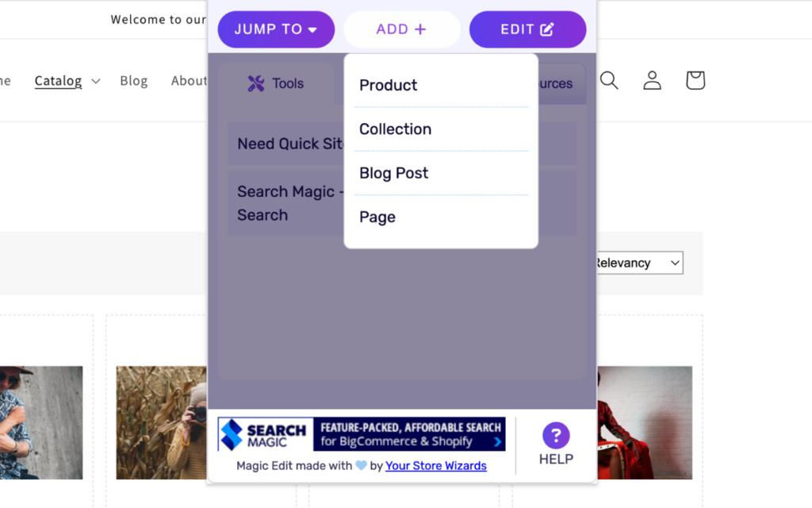The image size is (812, 508).
Task: Click the photographer product thumbnail
Action: tap(161, 422)
